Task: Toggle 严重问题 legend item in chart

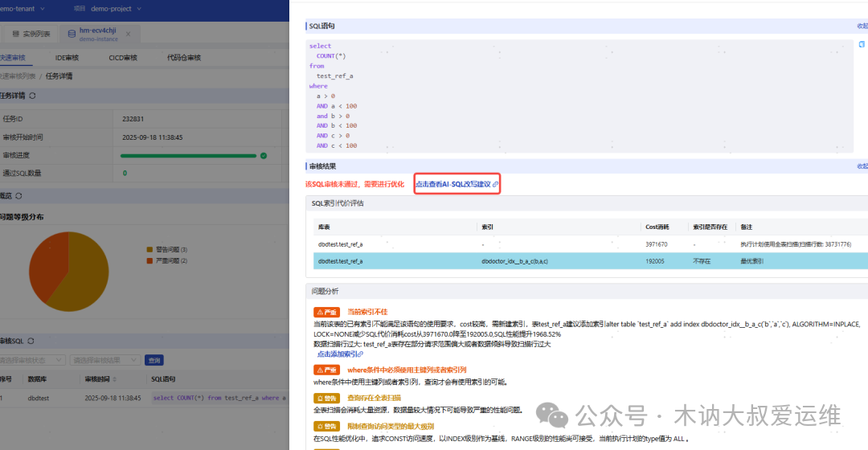Action: click(x=166, y=260)
